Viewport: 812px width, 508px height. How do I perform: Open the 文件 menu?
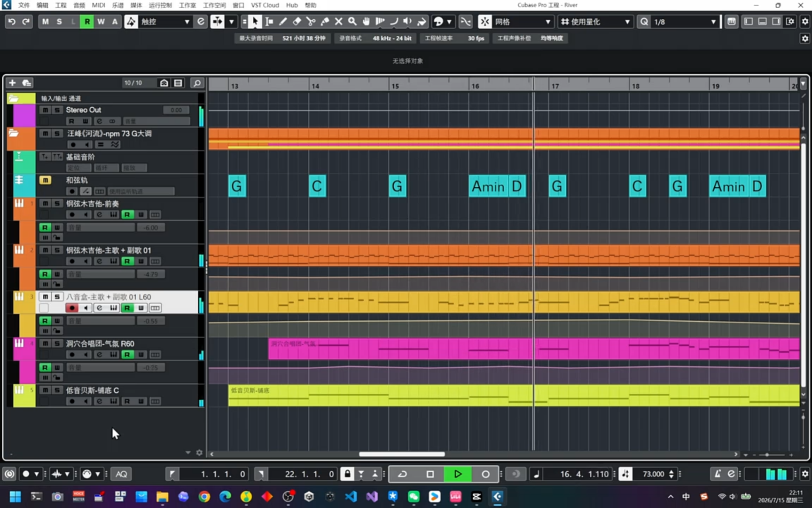(23, 5)
